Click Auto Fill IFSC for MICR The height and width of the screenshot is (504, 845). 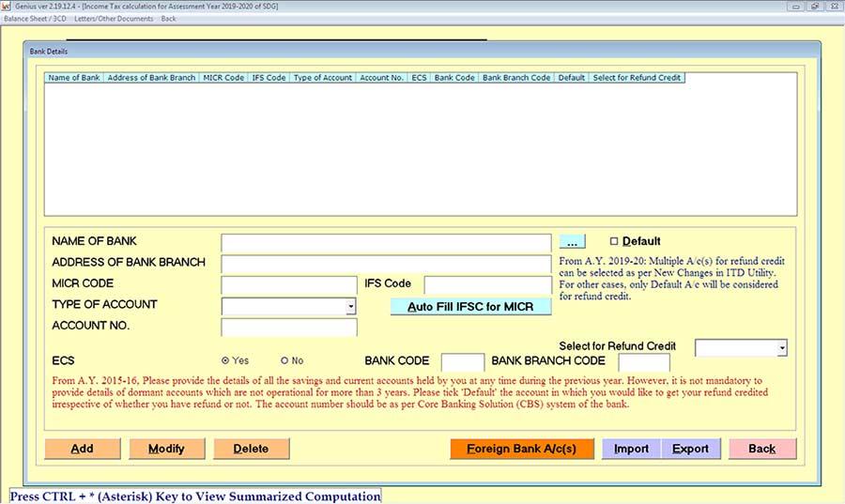[x=470, y=307]
